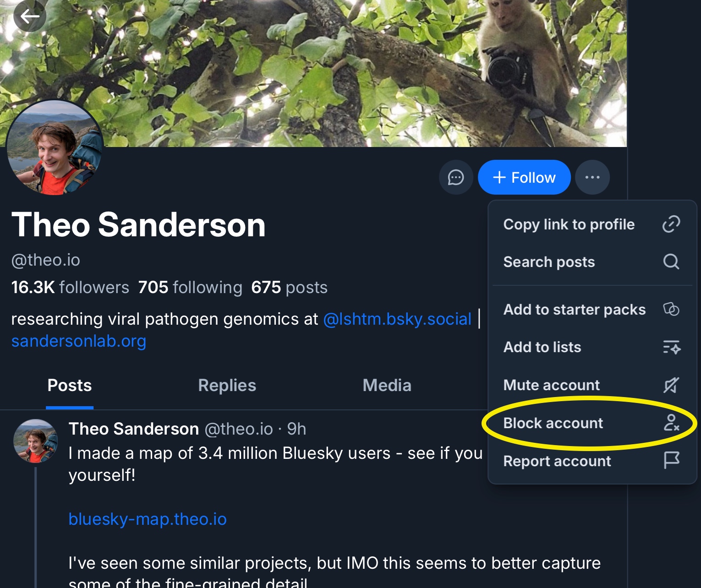Click the copy link chain icon
Screen dimensions: 701x588
[x=671, y=224]
